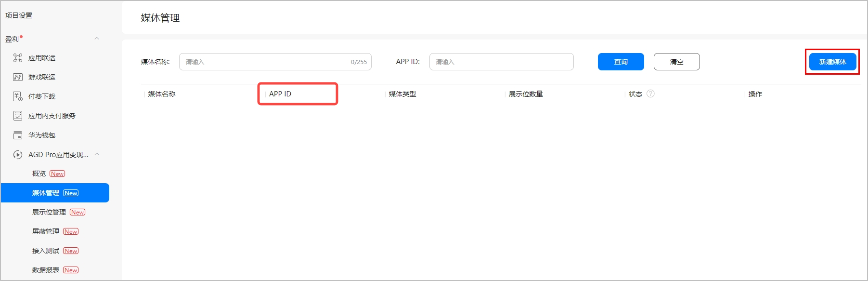Viewport: 868px width, 281px height.
Task: Click the 查询 button
Action: point(621,62)
